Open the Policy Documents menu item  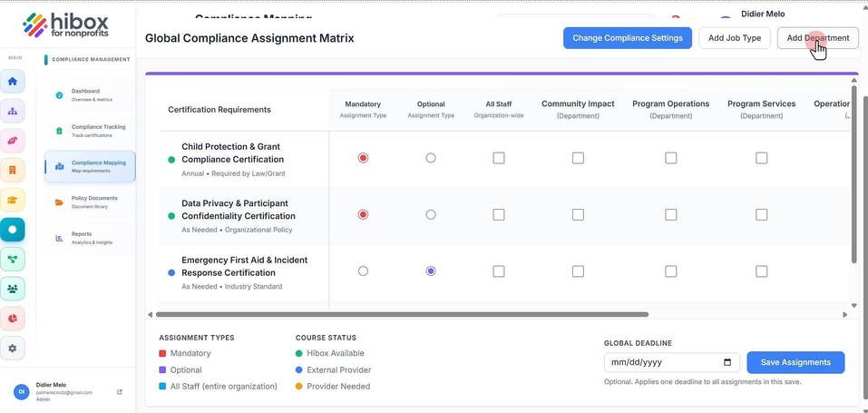tap(90, 202)
